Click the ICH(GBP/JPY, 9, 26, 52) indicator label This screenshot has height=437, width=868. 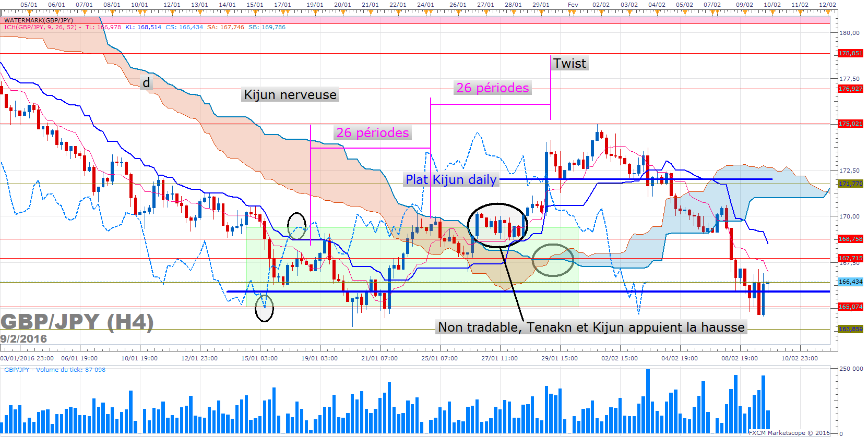tap(40, 27)
